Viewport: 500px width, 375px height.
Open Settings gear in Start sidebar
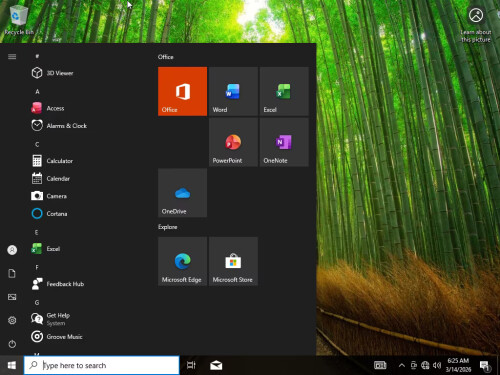click(12, 320)
